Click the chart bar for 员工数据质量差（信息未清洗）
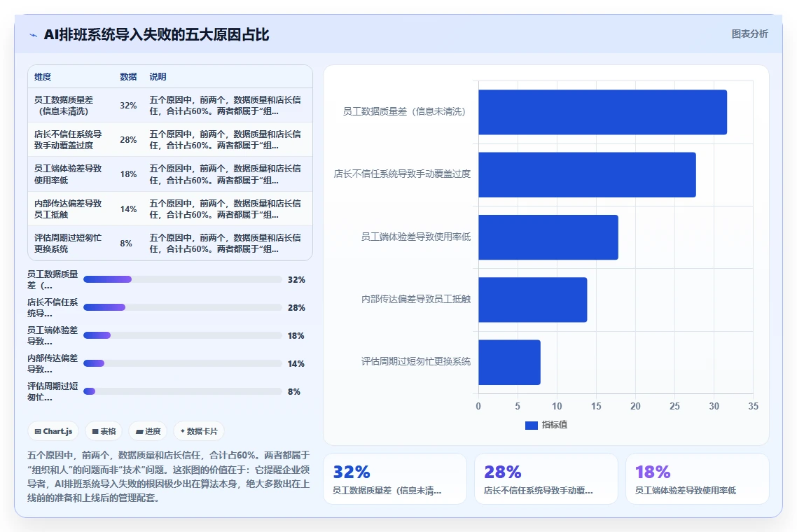The image size is (797, 532). tap(602, 112)
